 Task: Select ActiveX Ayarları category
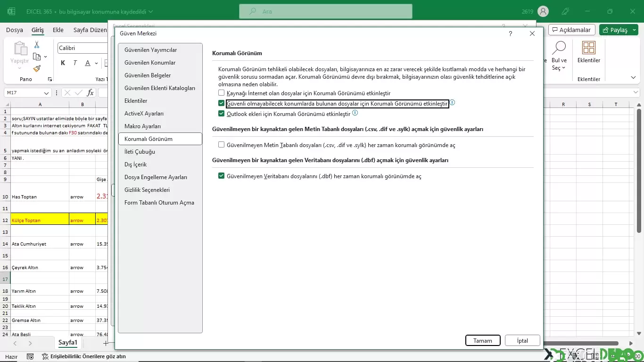160,114
